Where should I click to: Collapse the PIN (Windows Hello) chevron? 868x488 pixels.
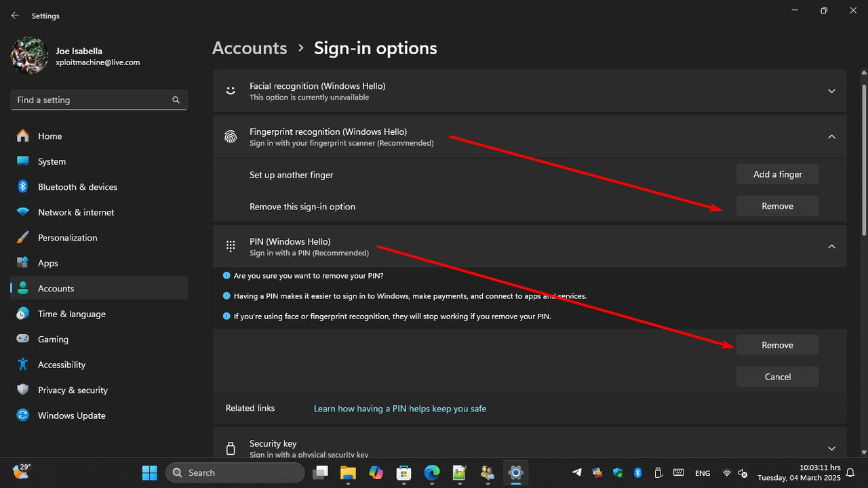[831, 246]
